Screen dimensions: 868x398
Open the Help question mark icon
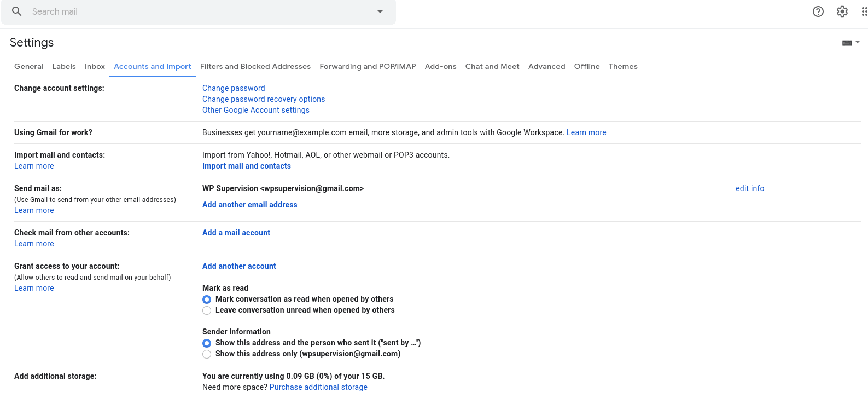coord(818,11)
